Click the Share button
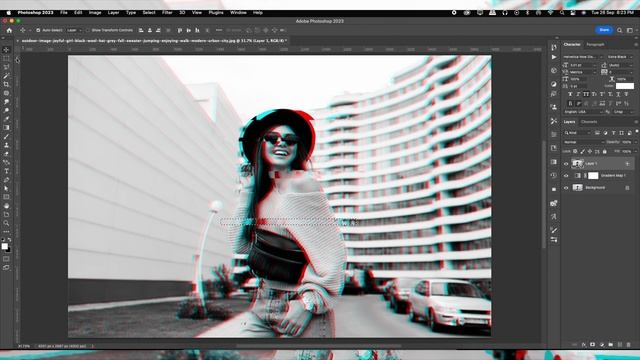 coord(604,30)
